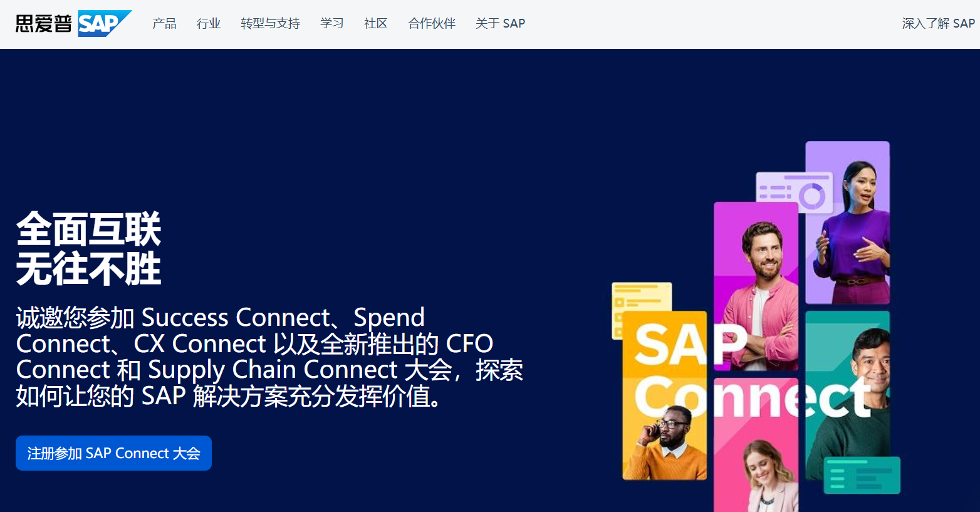Open the 关于 SAP menu
The image size is (980, 512).
tap(500, 24)
